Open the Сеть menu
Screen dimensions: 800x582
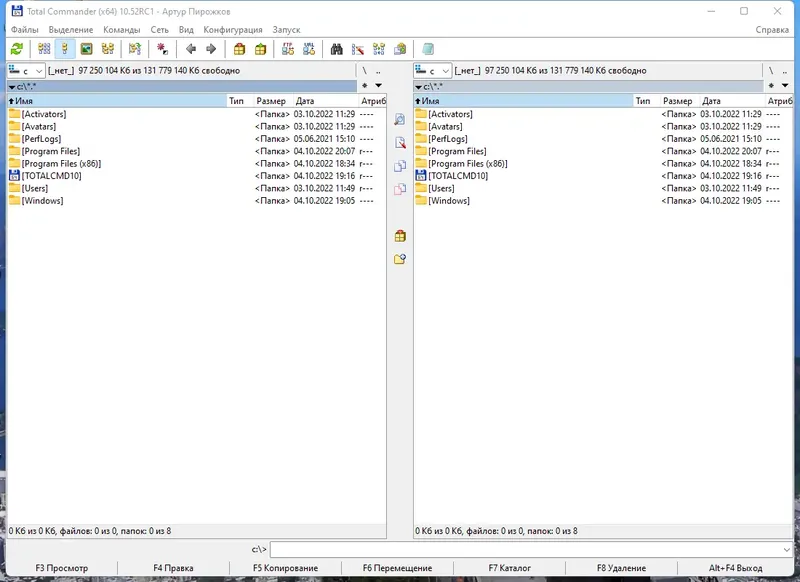[159, 30]
